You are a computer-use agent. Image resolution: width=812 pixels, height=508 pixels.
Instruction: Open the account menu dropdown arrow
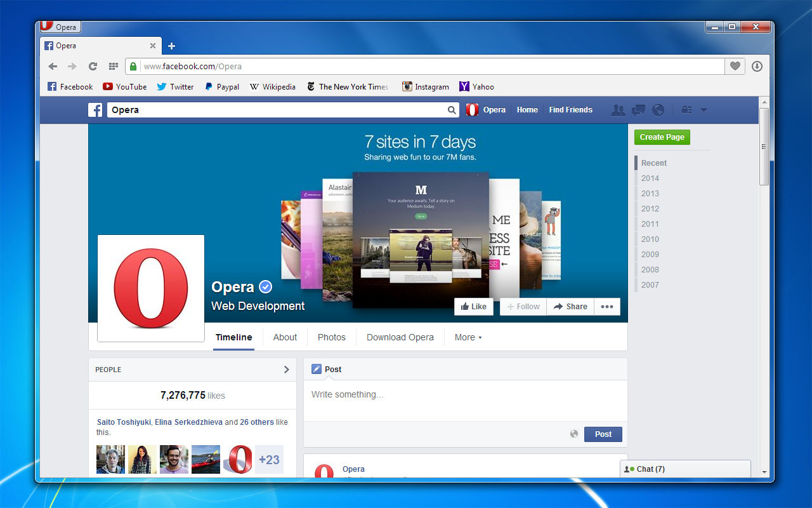tap(704, 110)
